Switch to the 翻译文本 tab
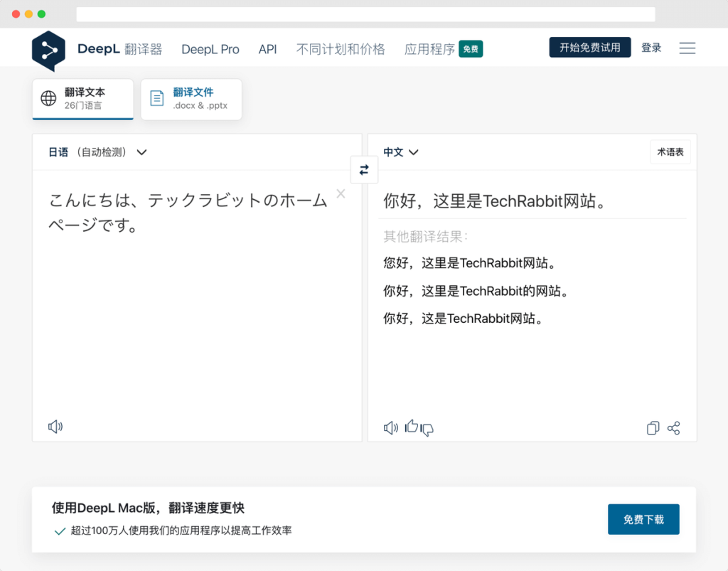This screenshot has height=571, width=728. click(x=82, y=99)
